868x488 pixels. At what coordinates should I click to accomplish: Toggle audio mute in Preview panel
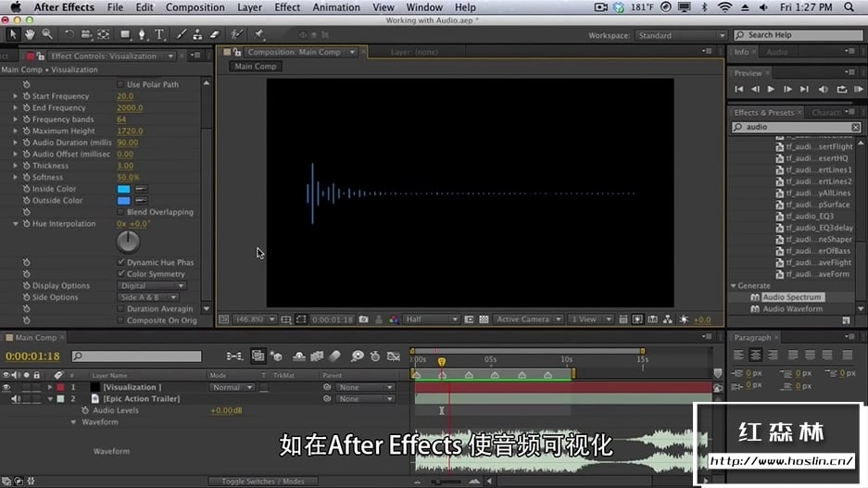coord(824,89)
